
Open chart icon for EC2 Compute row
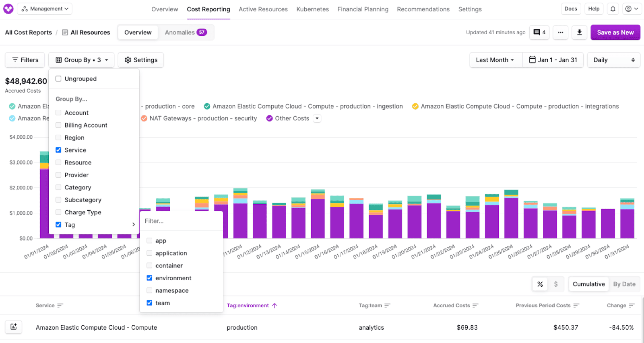(14, 327)
